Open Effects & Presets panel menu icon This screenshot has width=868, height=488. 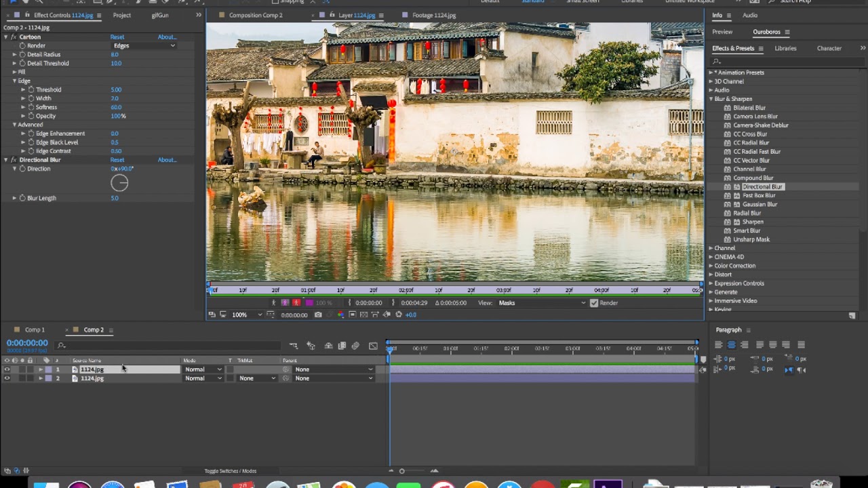[x=761, y=49]
